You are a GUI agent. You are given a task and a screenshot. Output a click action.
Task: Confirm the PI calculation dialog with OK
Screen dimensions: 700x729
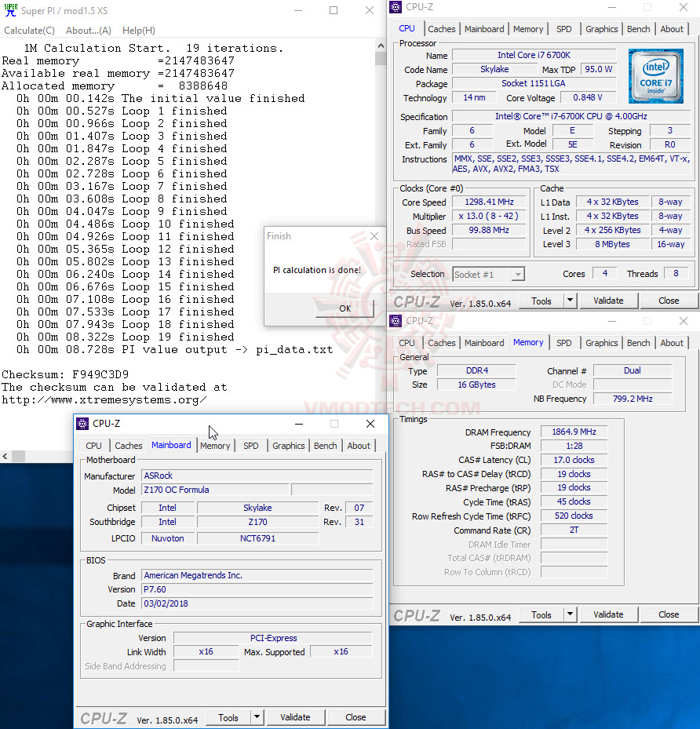[345, 308]
